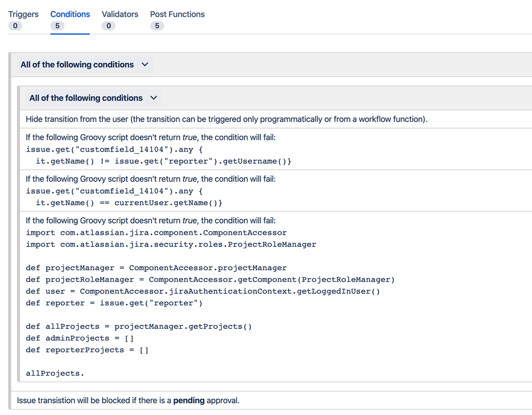Open outer 'All of the following conditions' dropdown
This screenshot has height=415, width=532.
coord(85,64)
